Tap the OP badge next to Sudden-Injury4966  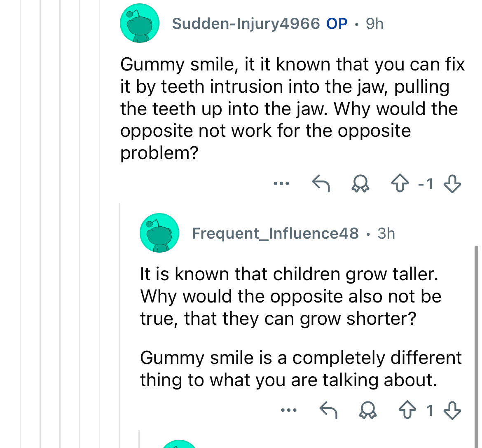click(337, 24)
